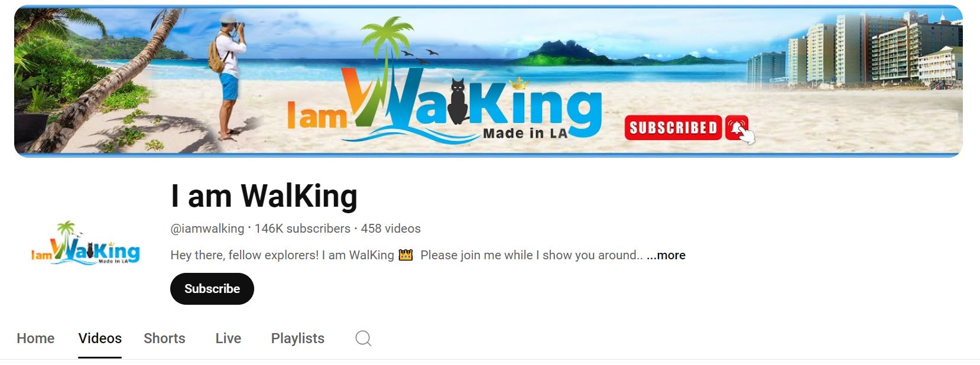980x365 pixels.
Task: Go to the Live tab
Action: 228,338
